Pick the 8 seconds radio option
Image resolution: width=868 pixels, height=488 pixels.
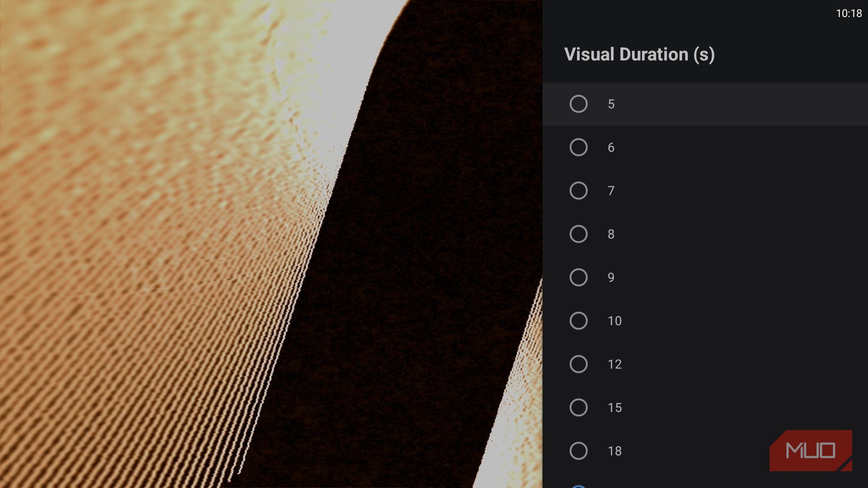click(x=578, y=234)
